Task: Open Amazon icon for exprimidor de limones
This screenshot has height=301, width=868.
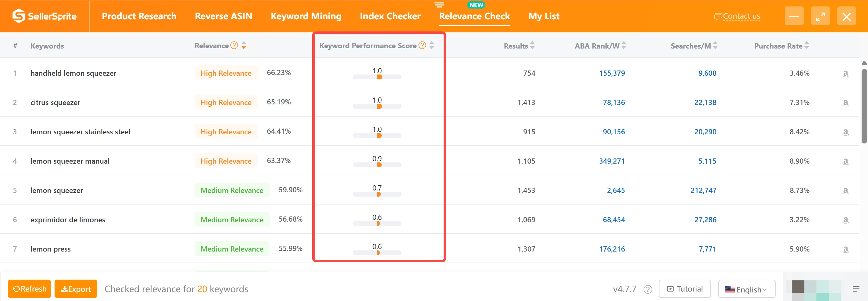Action: coord(845,220)
